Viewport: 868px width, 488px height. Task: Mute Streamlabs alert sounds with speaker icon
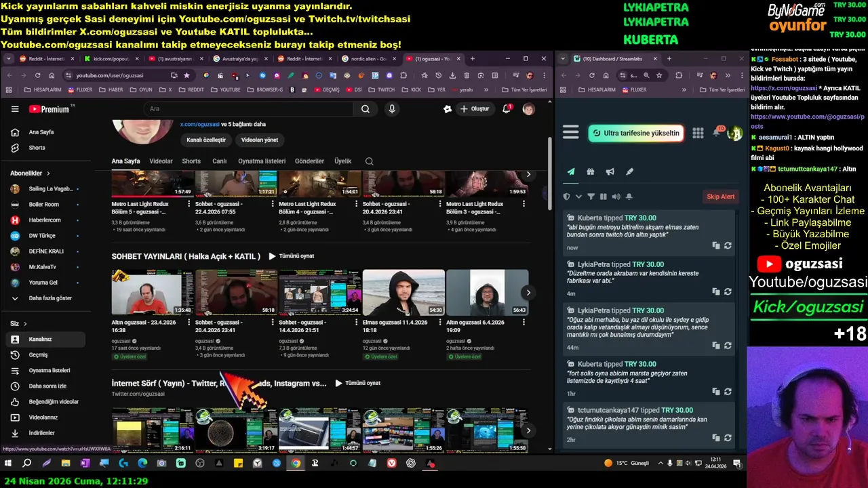[616, 197]
